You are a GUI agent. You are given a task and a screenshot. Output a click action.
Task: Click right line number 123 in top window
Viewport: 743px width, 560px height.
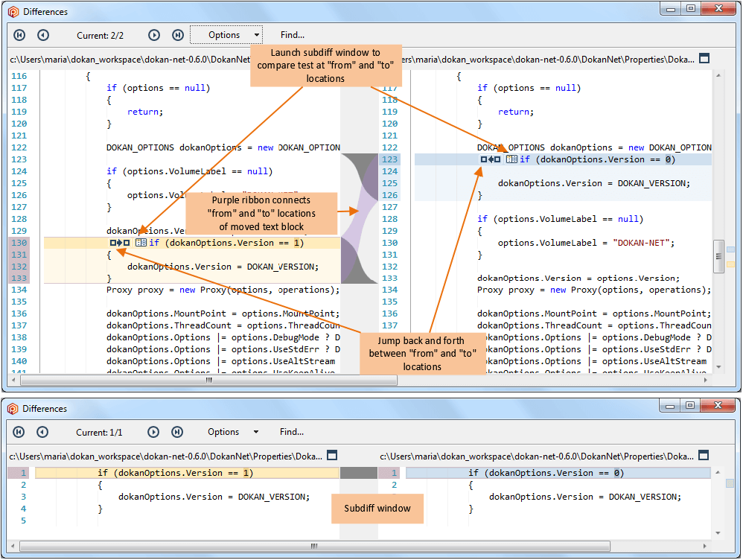[389, 159]
